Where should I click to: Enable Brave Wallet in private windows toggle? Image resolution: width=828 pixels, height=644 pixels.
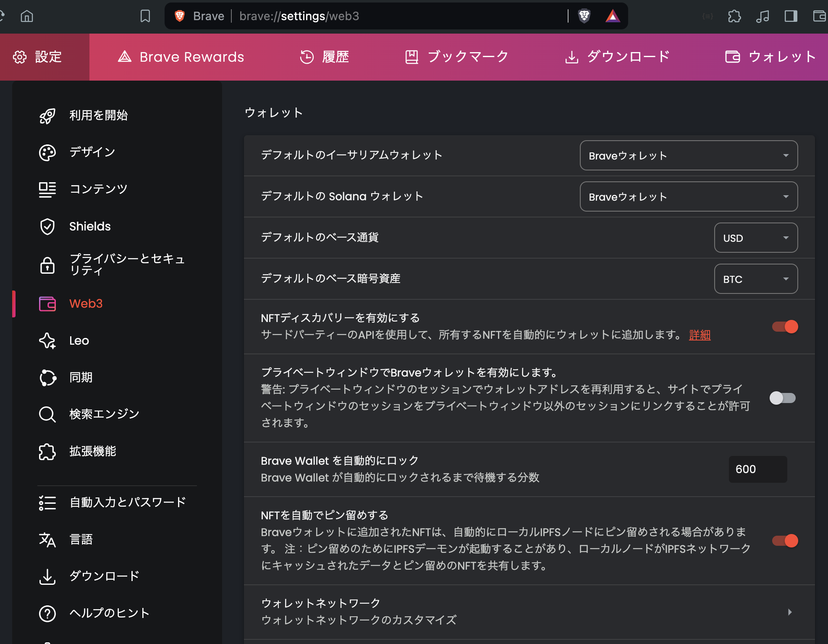tap(782, 398)
